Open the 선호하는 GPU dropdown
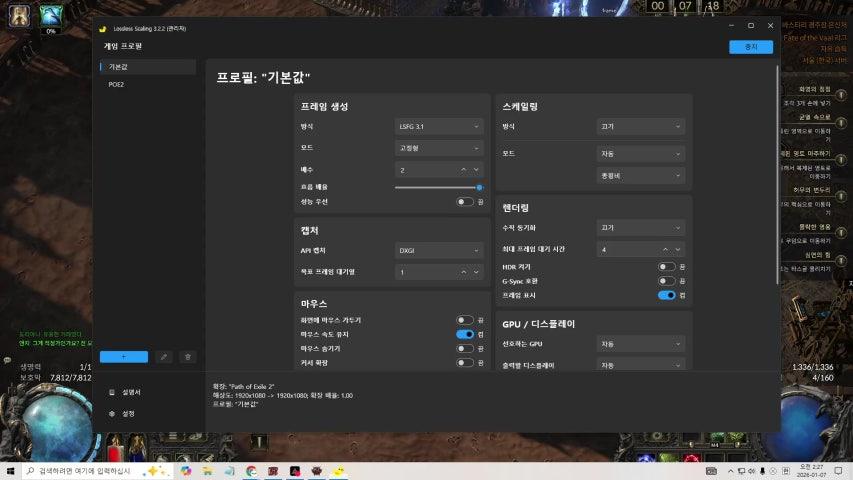853x480 pixels. 640,343
